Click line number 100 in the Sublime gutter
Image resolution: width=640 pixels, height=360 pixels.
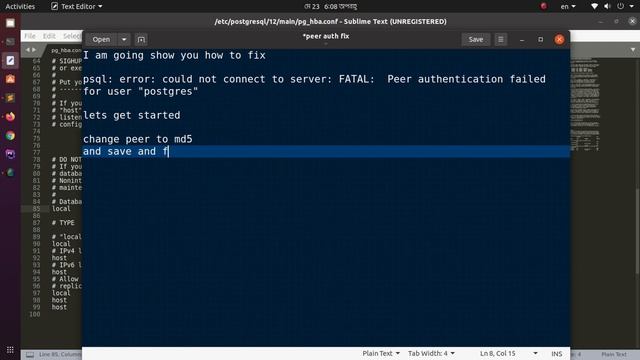35,314
